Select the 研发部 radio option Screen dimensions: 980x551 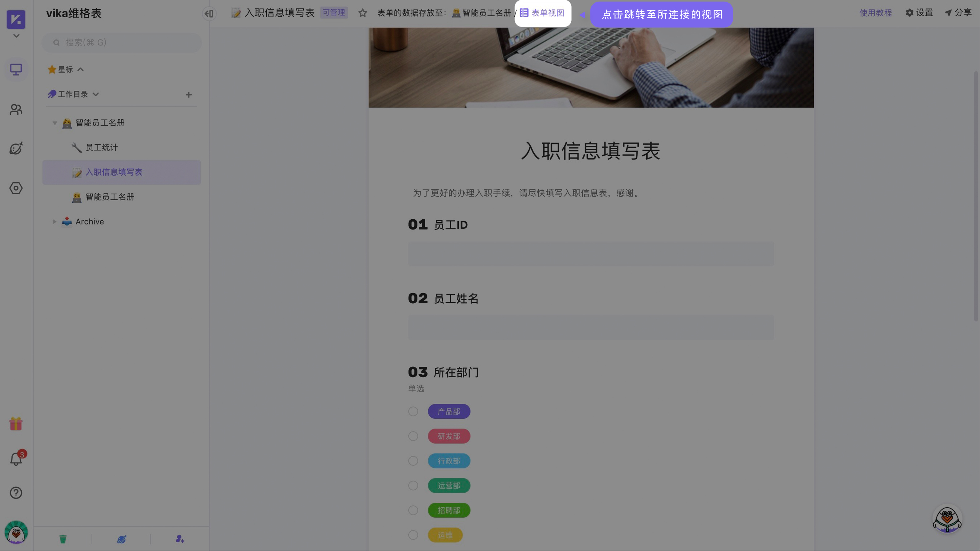[x=413, y=436]
